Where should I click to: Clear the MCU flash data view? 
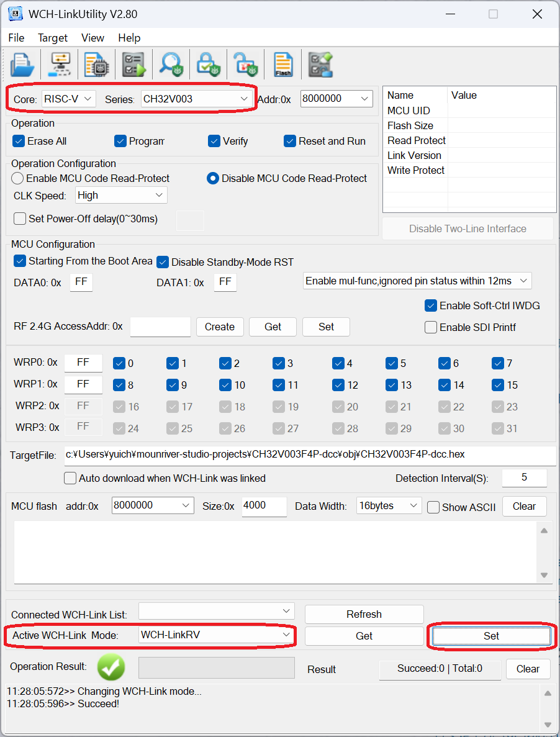pos(524,506)
